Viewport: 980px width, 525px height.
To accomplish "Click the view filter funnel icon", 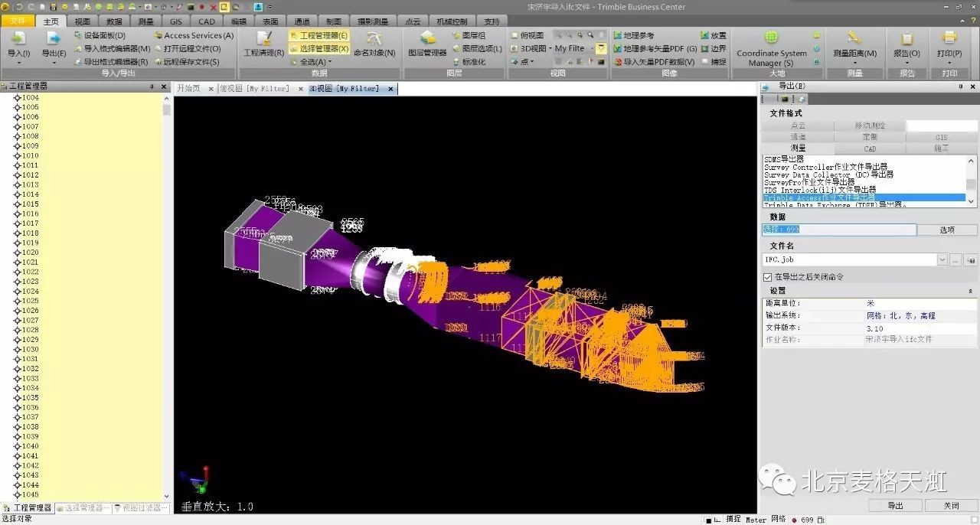I will coord(601,48).
